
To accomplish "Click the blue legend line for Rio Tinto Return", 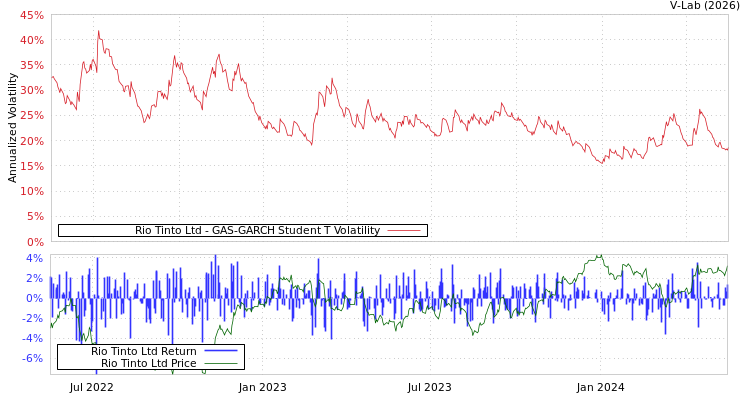I will (x=220, y=351).
